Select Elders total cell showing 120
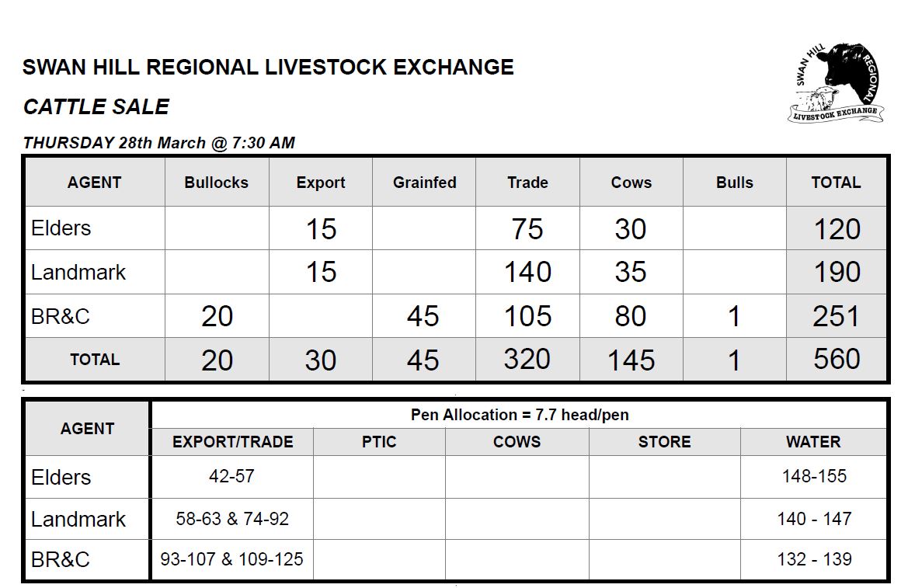The height and width of the screenshot is (588, 915). click(837, 228)
